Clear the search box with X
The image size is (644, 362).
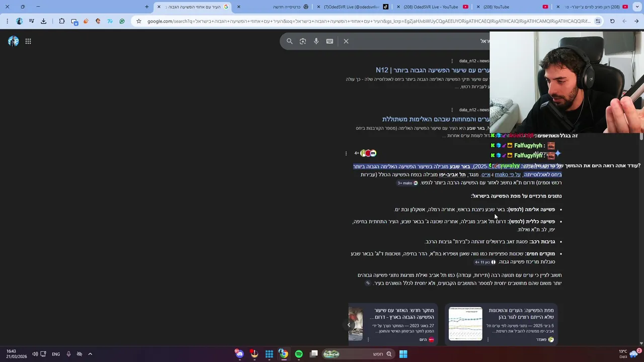[x=346, y=41]
